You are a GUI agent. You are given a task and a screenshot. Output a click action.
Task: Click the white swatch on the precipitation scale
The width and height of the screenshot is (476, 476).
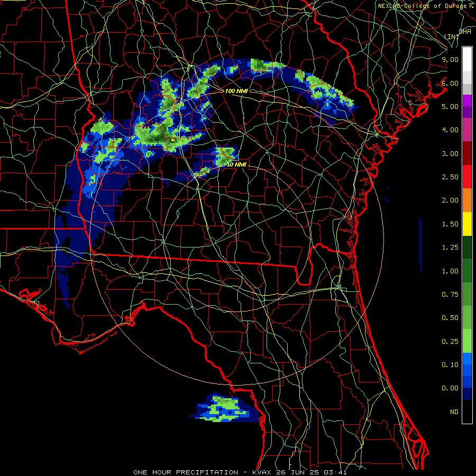tap(467, 59)
